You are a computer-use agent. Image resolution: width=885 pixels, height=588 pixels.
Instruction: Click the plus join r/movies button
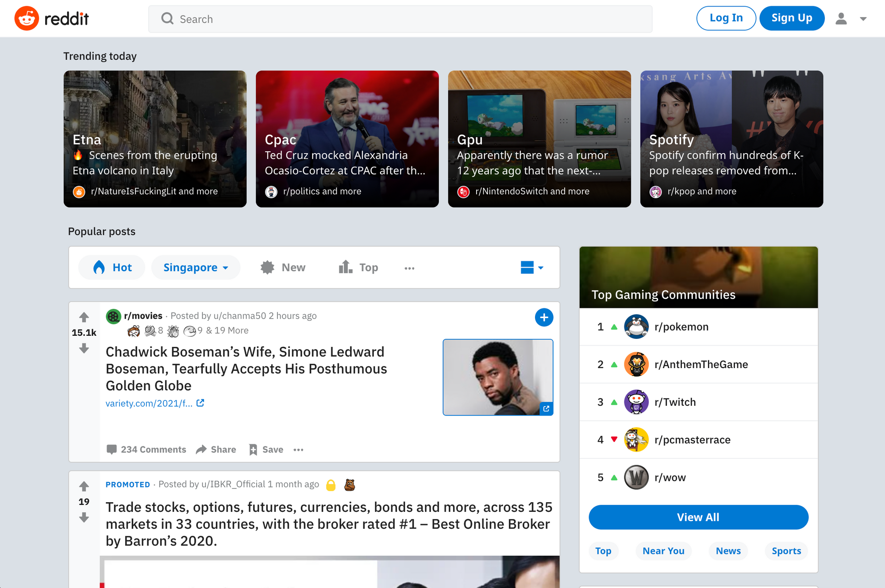544,317
